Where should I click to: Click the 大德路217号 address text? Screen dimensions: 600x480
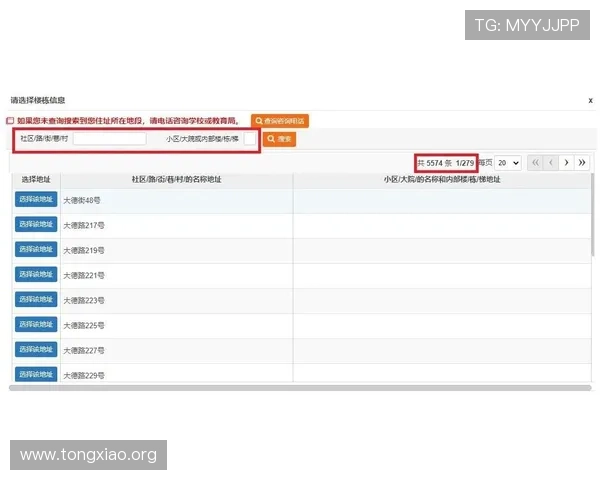(x=84, y=225)
